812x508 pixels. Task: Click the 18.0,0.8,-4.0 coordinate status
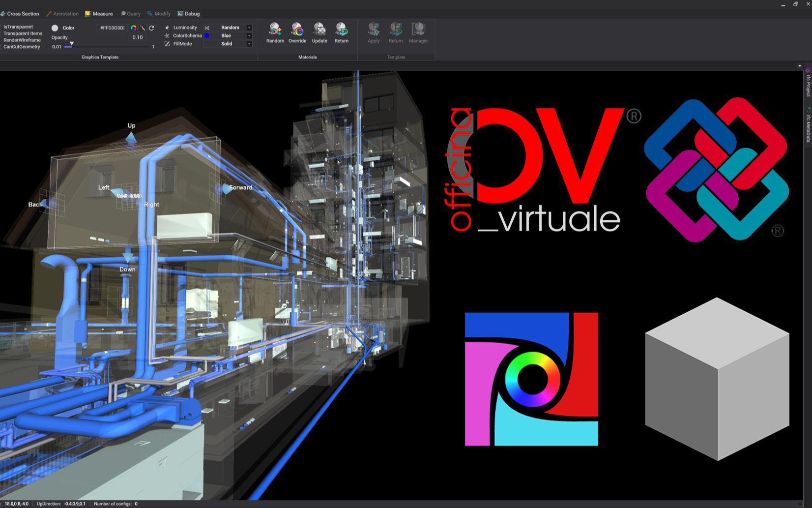point(17,504)
